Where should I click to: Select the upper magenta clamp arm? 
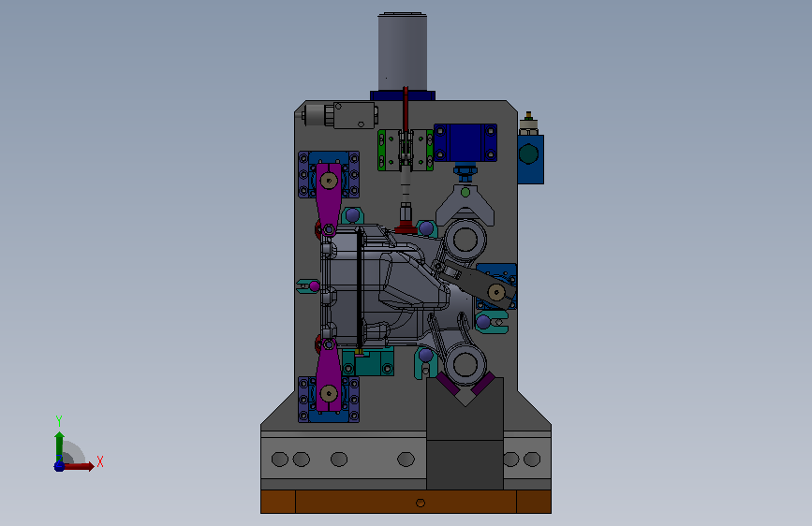point(329,199)
